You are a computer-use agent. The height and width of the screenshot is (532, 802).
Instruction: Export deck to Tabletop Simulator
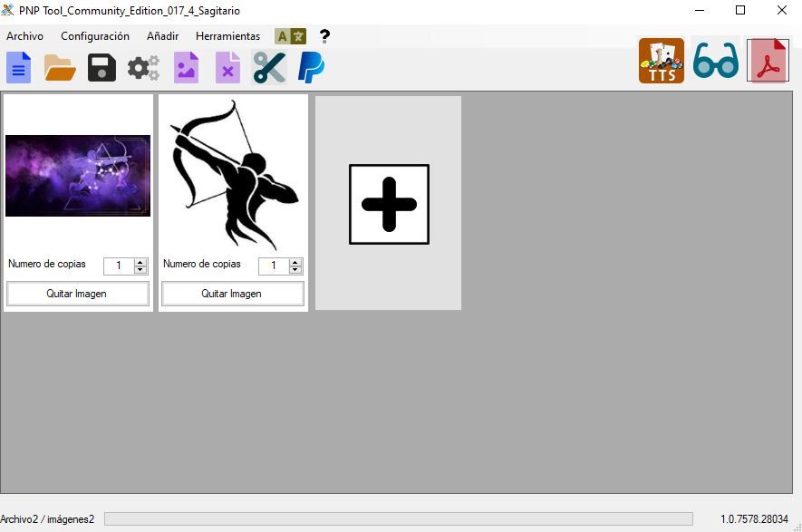coord(661,59)
